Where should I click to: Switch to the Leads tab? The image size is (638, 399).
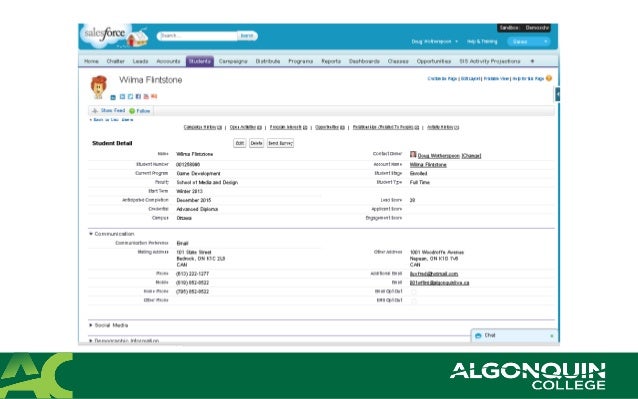(x=140, y=61)
